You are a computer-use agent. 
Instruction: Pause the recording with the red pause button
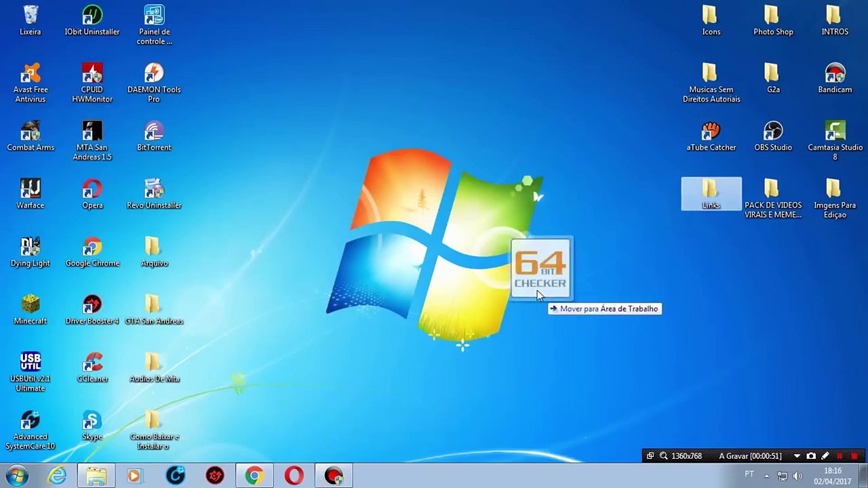(840, 456)
